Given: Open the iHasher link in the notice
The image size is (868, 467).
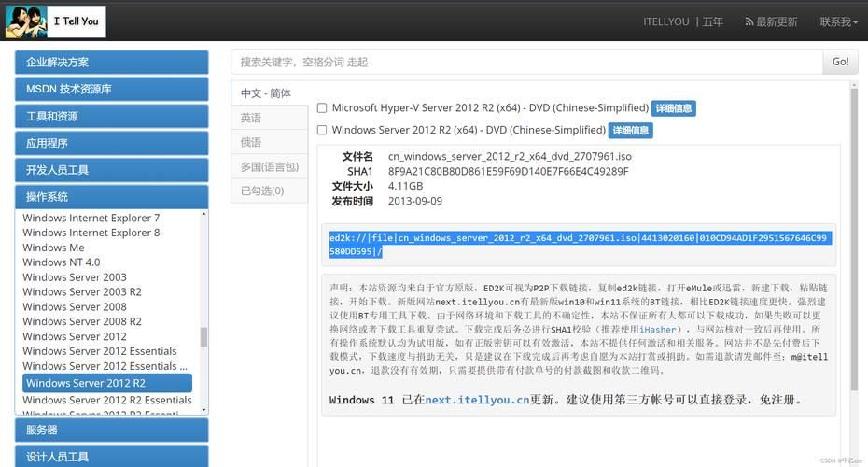Looking at the screenshot, I should point(658,330).
